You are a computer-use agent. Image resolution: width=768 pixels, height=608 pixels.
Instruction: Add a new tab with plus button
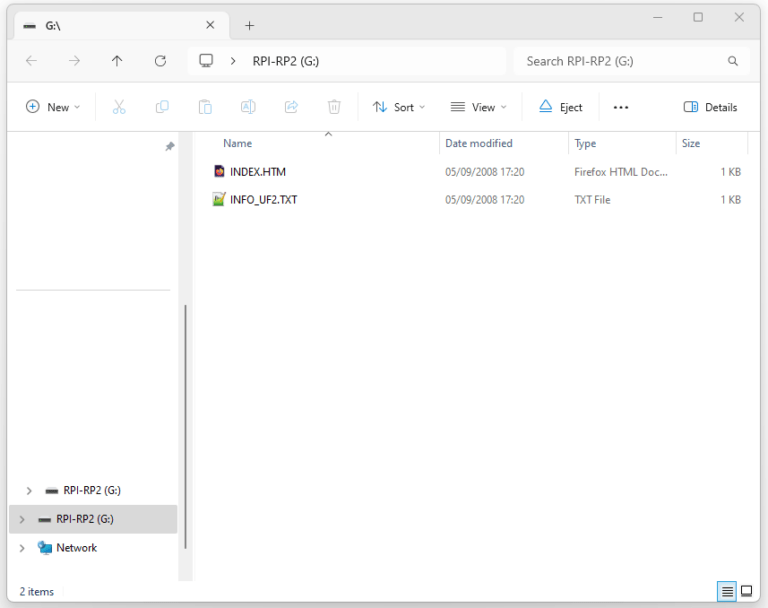[x=249, y=25]
